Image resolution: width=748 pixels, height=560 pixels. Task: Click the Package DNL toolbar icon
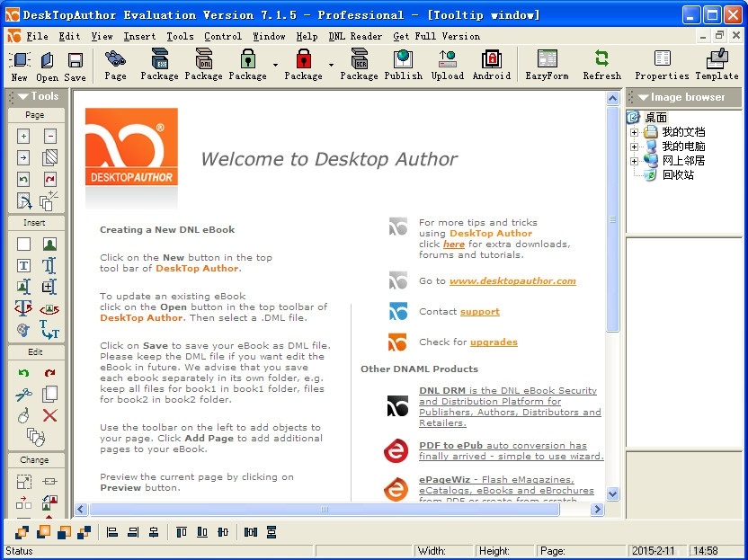point(204,59)
